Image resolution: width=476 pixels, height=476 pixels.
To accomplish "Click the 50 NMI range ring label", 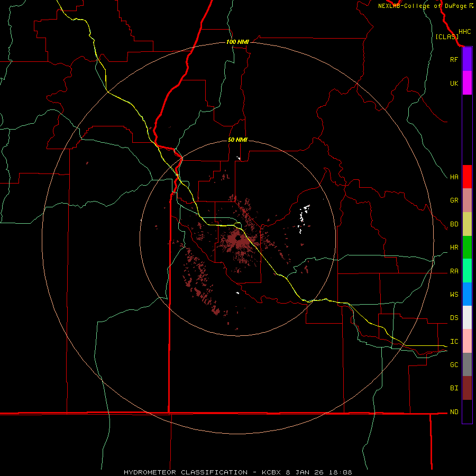I will pyautogui.click(x=237, y=140).
